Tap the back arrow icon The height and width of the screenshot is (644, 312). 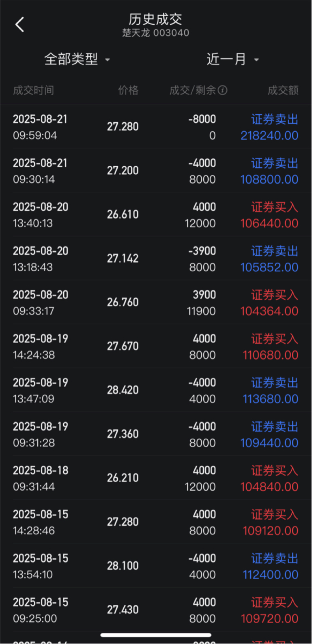point(19,25)
